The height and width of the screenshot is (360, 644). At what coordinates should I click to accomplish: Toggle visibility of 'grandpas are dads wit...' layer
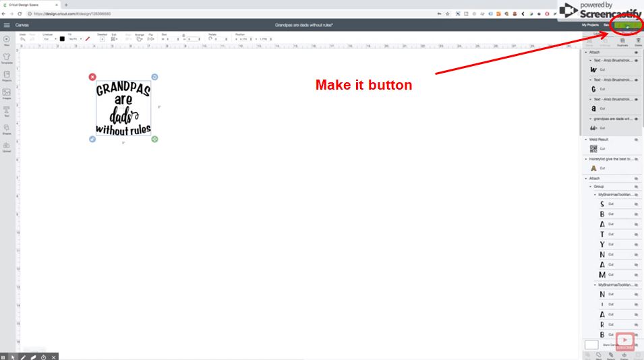[636, 119]
